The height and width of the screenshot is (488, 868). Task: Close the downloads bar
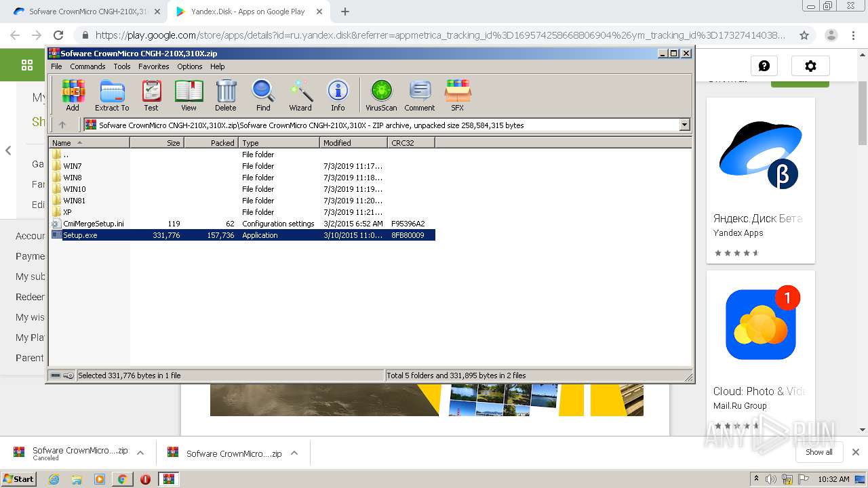[856, 452]
